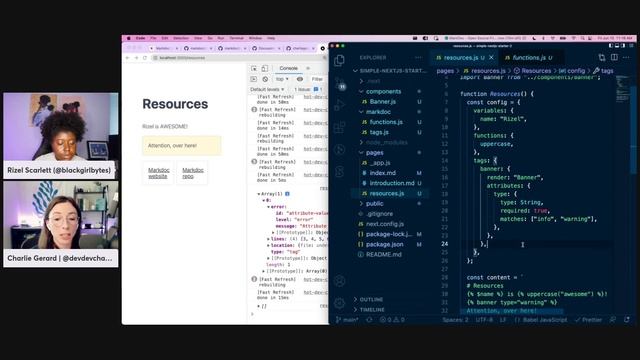640x360 pixels.
Task: Reload the localhost resources page
Action: click(x=144, y=58)
